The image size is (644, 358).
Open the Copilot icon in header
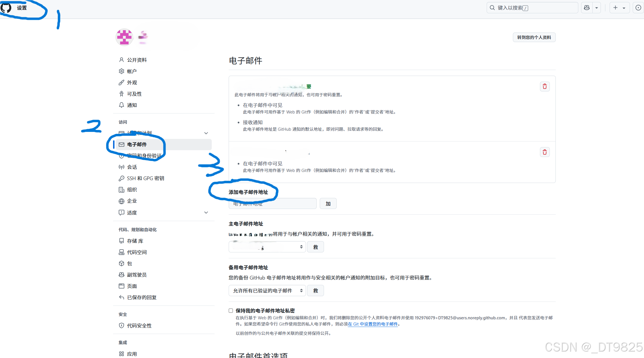coord(587,8)
